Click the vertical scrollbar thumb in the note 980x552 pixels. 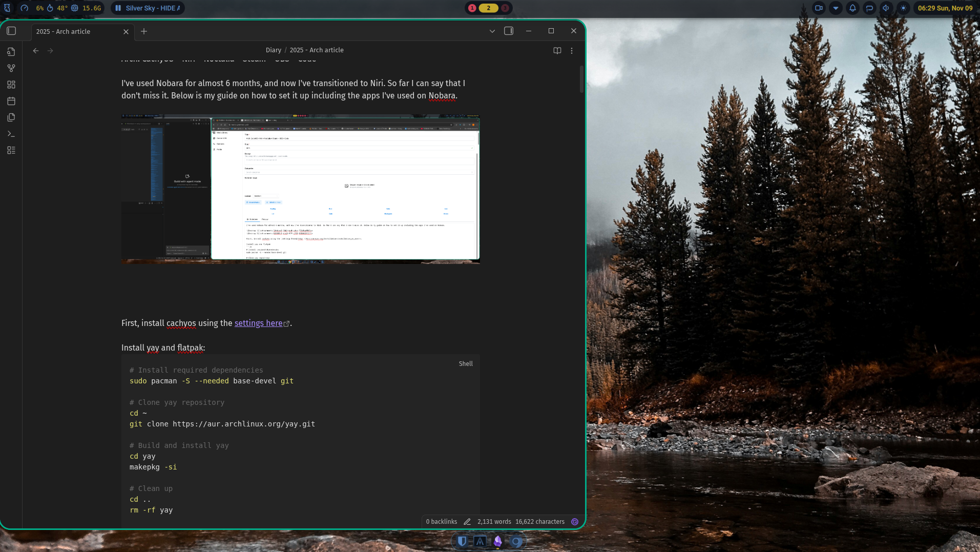(x=581, y=79)
